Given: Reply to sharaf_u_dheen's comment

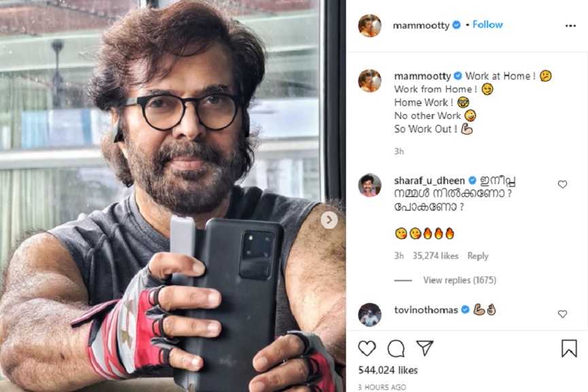Looking at the screenshot, I should click(x=478, y=255).
